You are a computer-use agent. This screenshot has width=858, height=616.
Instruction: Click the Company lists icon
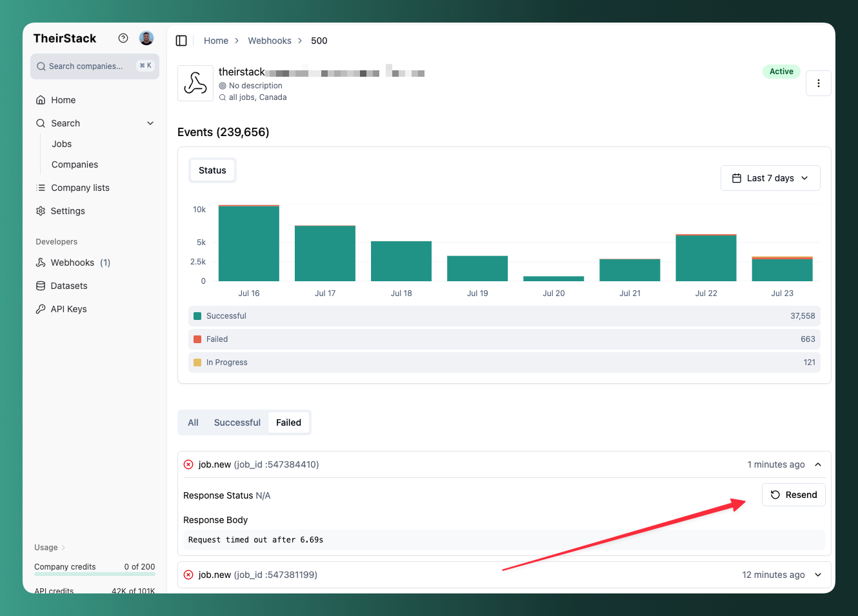tap(41, 188)
